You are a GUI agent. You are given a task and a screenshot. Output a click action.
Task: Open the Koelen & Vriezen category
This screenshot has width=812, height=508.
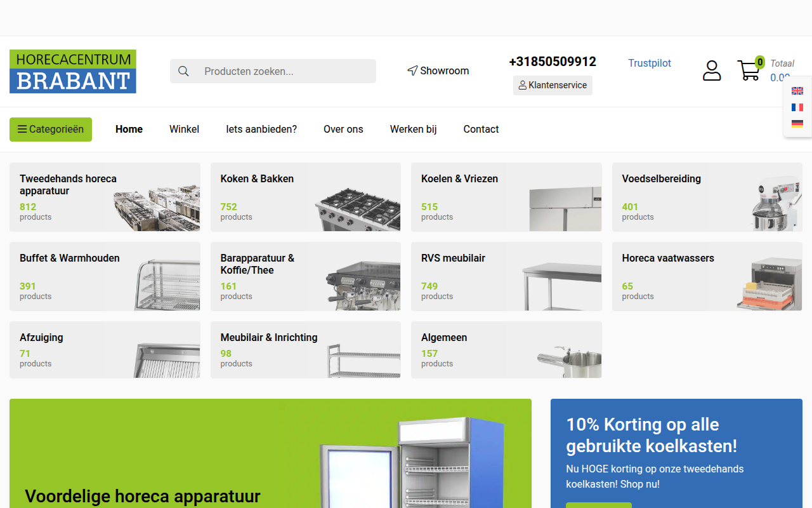pyautogui.click(x=506, y=197)
